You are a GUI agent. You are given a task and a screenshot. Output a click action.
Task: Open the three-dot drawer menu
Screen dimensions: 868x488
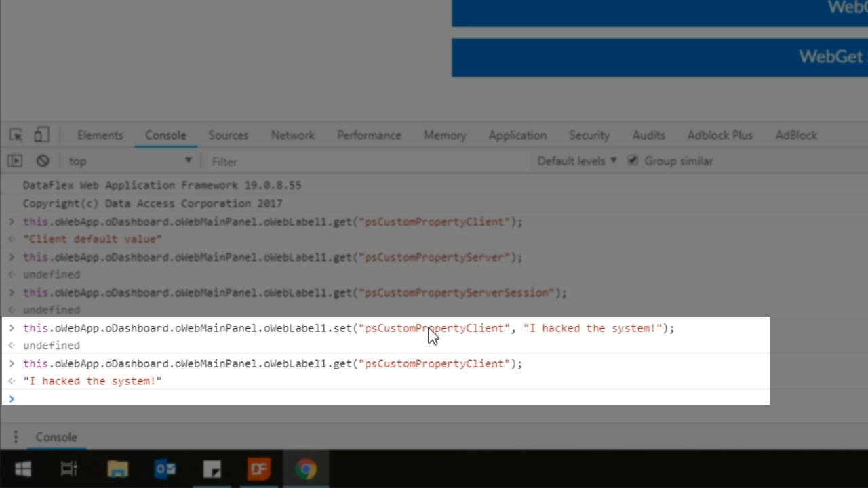(16, 437)
